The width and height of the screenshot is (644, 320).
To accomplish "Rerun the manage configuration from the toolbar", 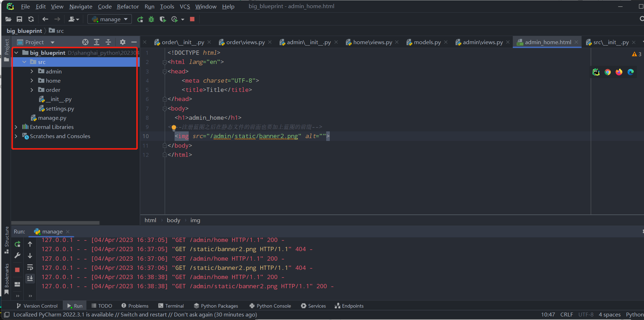I will pos(140,19).
